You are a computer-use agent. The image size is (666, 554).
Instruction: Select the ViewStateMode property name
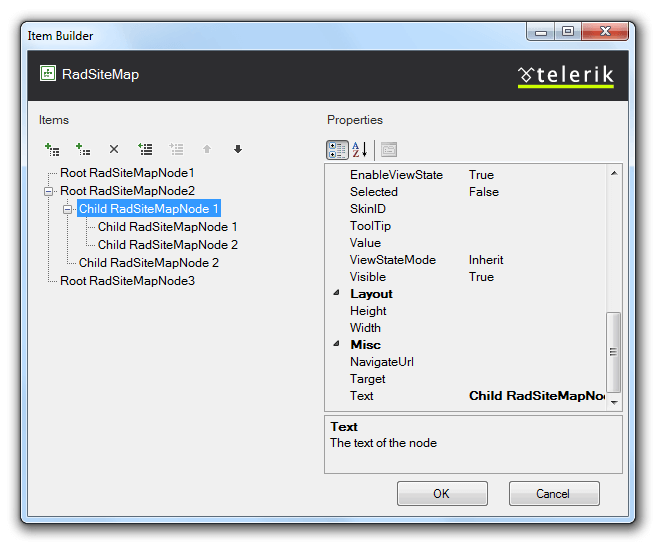click(393, 260)
